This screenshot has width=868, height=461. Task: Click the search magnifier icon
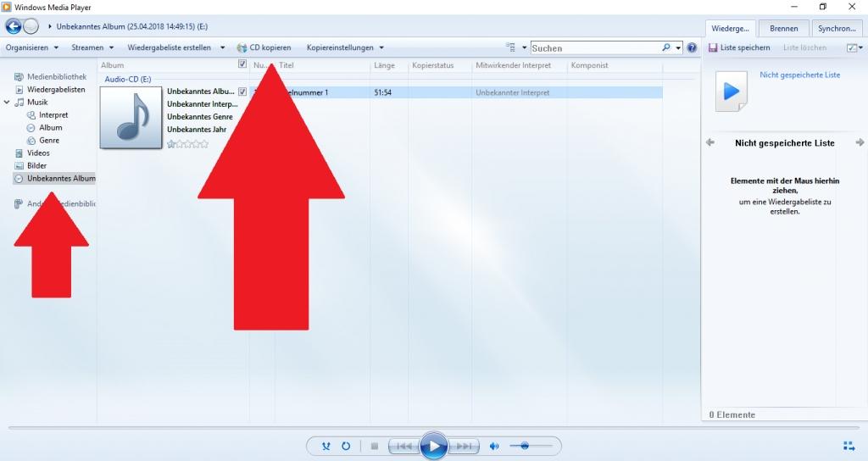[x=667, y=48]
